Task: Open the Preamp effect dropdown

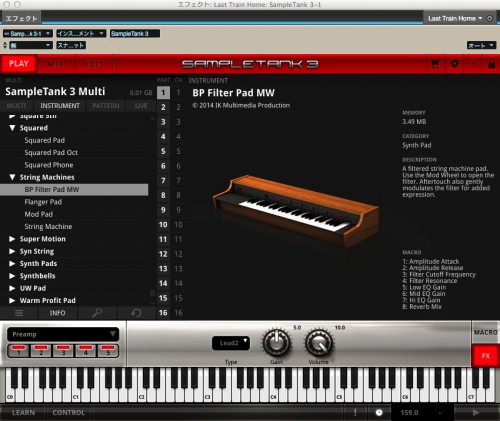Action: click(x=63, y=334)
